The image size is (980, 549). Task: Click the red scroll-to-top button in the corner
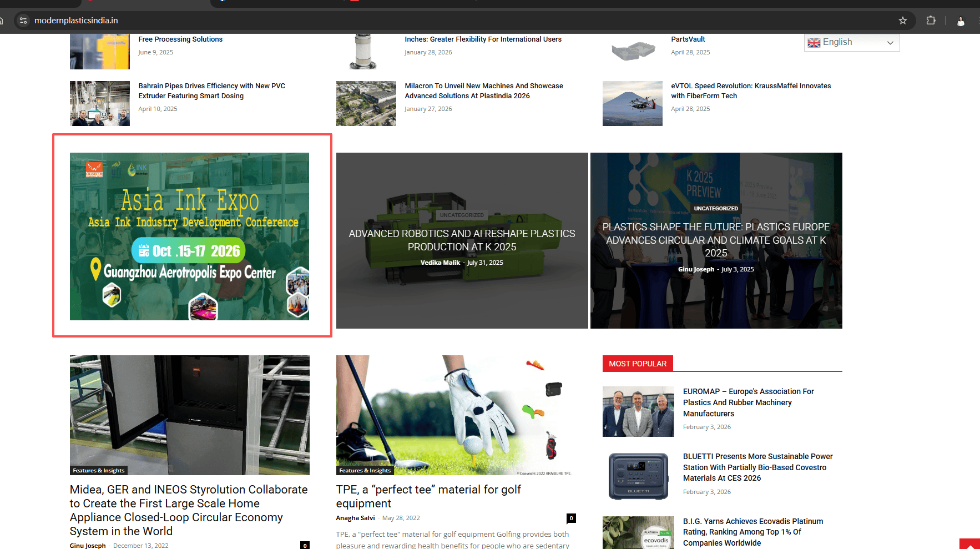[970, 544]
